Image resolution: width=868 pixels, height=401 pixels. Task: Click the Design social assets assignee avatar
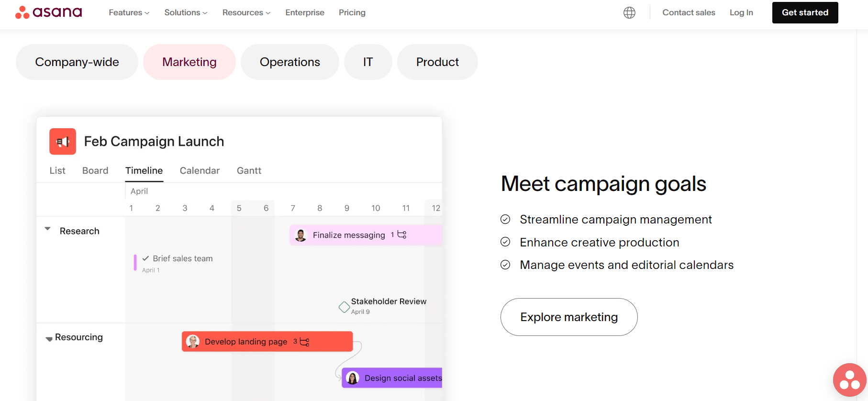tap(353, 378)
